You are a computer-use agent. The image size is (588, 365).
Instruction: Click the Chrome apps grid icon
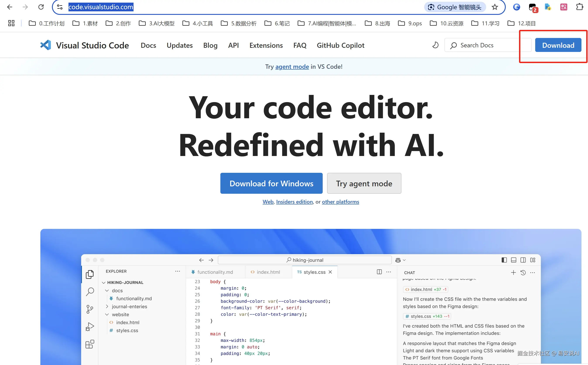pyautogui.click(x=11, y=23)
